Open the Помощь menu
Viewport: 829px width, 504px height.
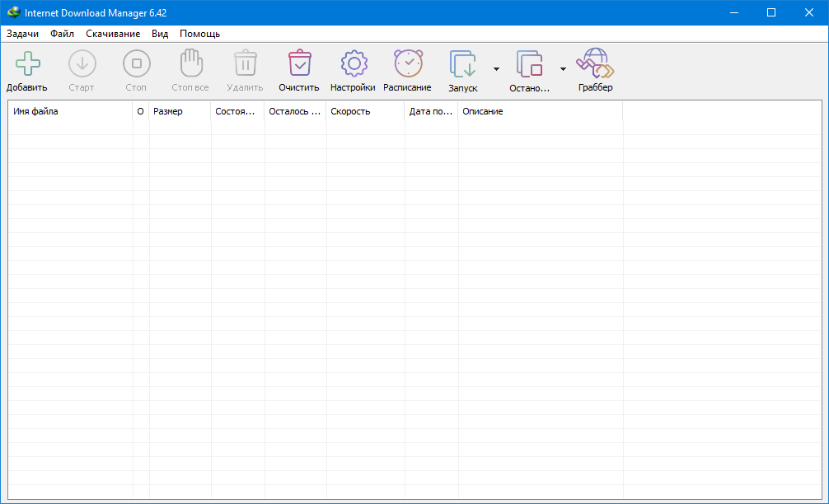click(199, 34)
